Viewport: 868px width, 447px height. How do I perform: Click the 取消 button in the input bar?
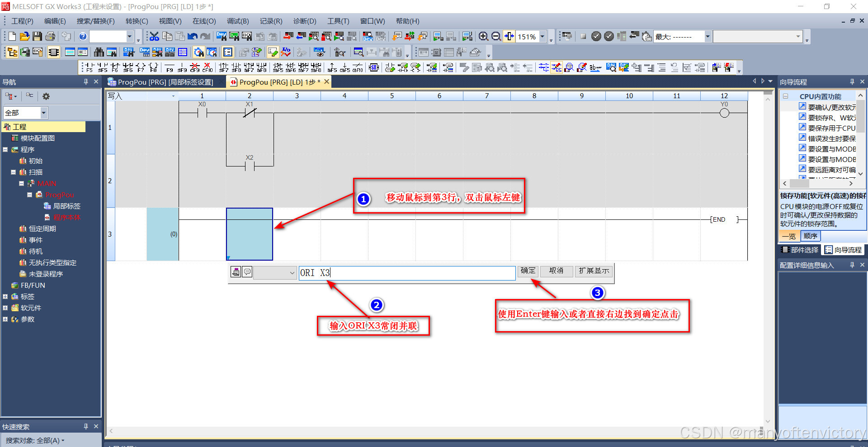click(556, 271)
